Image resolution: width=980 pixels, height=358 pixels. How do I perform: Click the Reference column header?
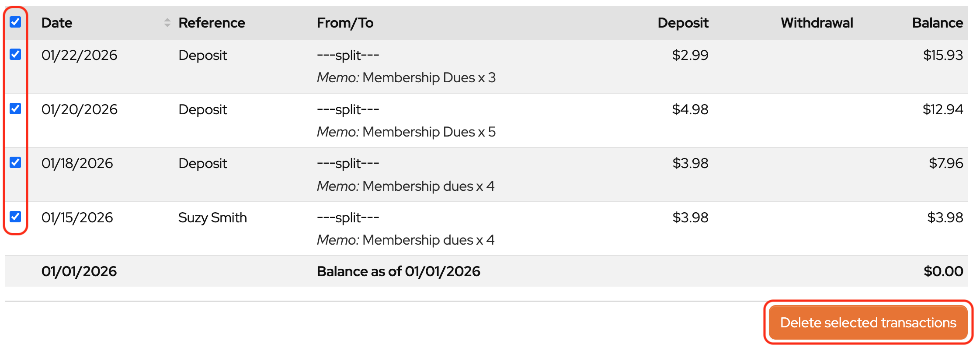point(212,23)
